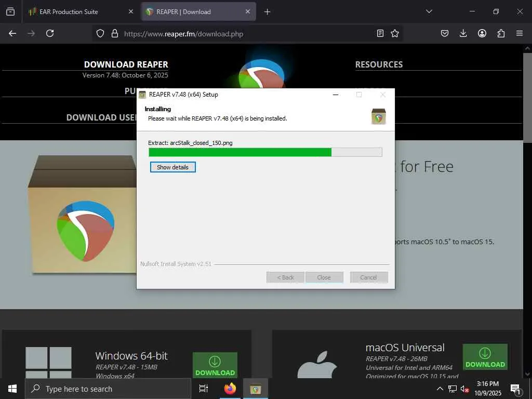The image size is (532, 399).
Task: Click the URL address field
Action: pos(248,34)
